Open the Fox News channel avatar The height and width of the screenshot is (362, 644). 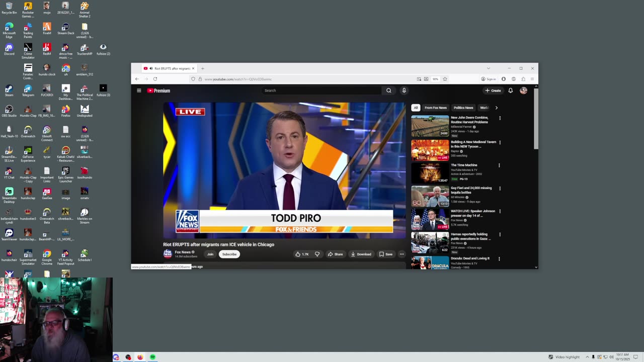click(x=168, y=254)
